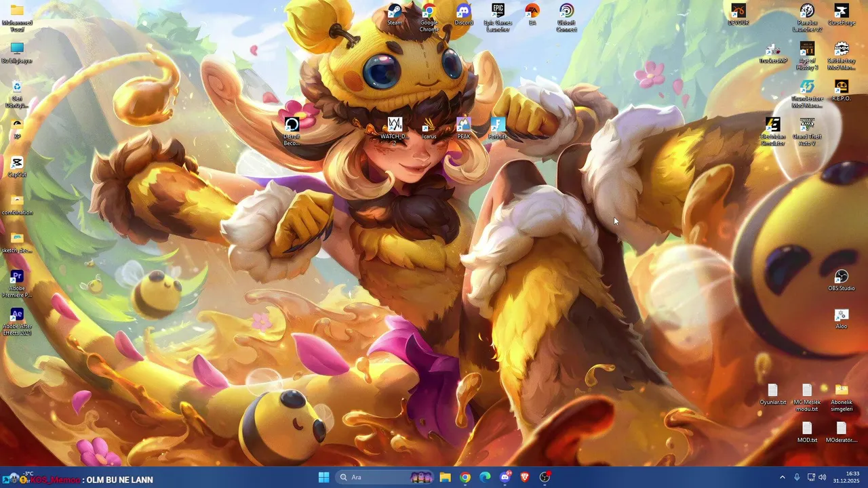Select the Oyunlar.txt file

tap(772, 394)
